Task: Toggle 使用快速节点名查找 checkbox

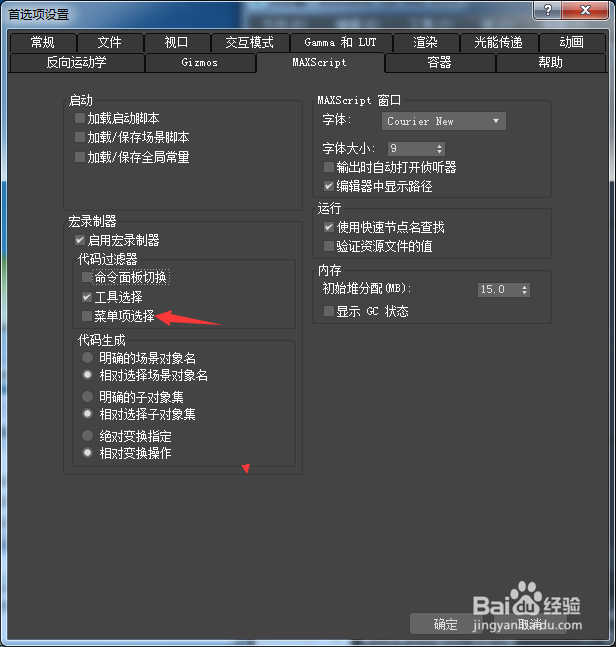Action: click(329, 227)
